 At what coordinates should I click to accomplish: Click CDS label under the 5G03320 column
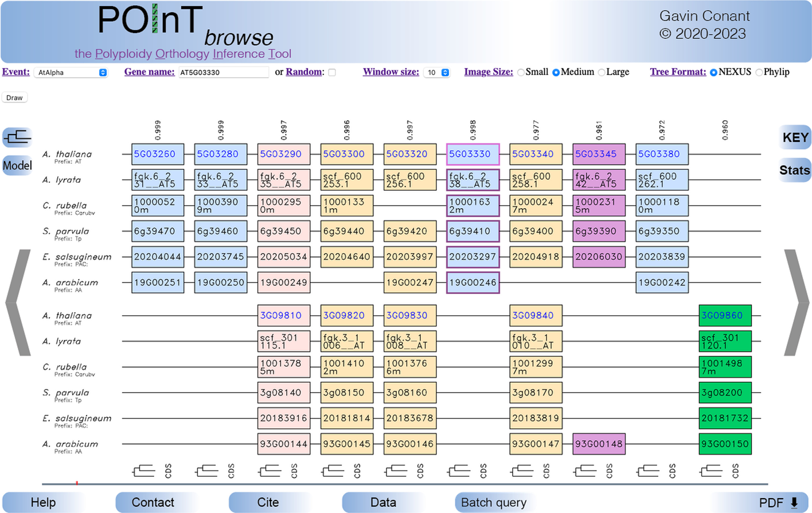(x=420, y=471)
